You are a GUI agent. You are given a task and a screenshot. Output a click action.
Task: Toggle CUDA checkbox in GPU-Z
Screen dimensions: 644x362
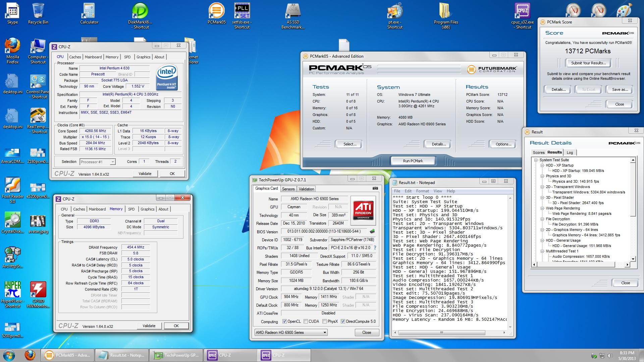click(x=306, y=321)
